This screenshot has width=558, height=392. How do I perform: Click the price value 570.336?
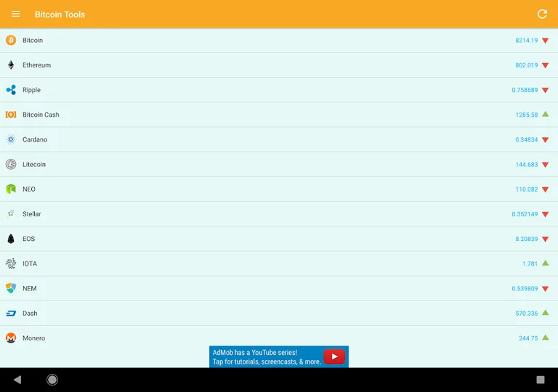tap(526, 314)
